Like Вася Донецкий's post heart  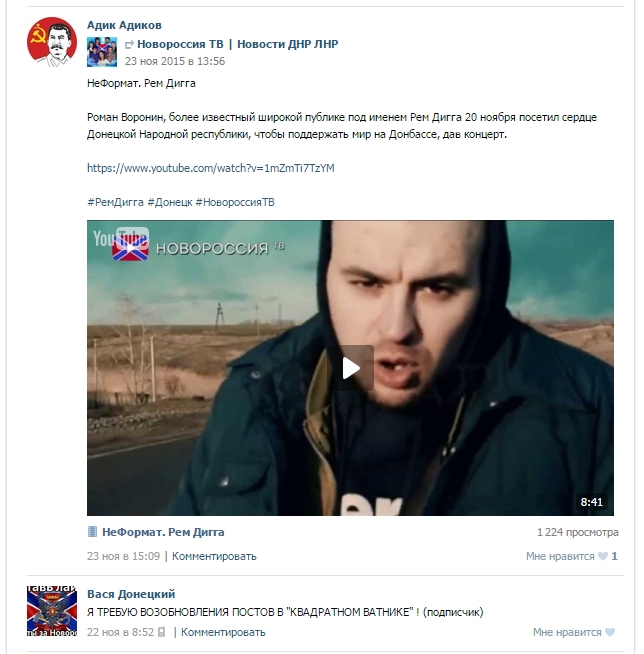point(610,632)
